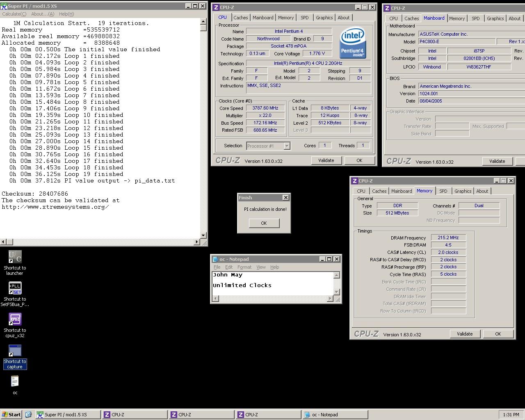
Task: Switch to Graphics tab in the CPU tab window
Action: tap(324, 18)
